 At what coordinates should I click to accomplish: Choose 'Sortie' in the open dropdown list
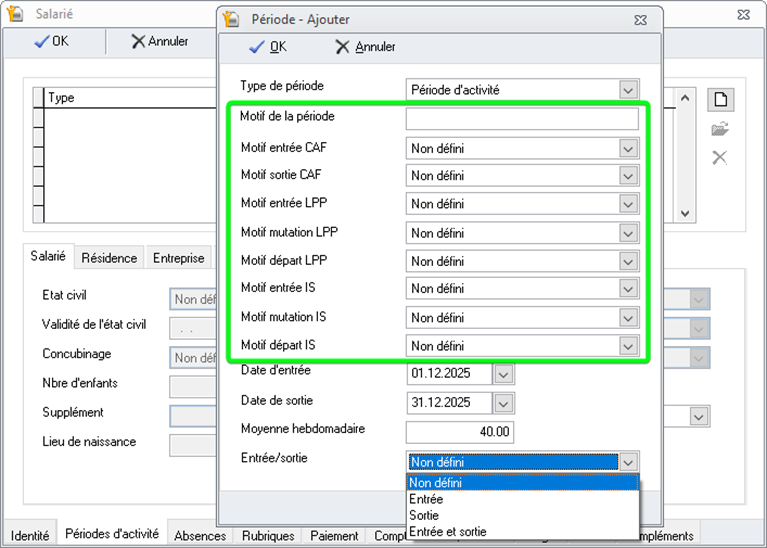click(x=424, y=515)
